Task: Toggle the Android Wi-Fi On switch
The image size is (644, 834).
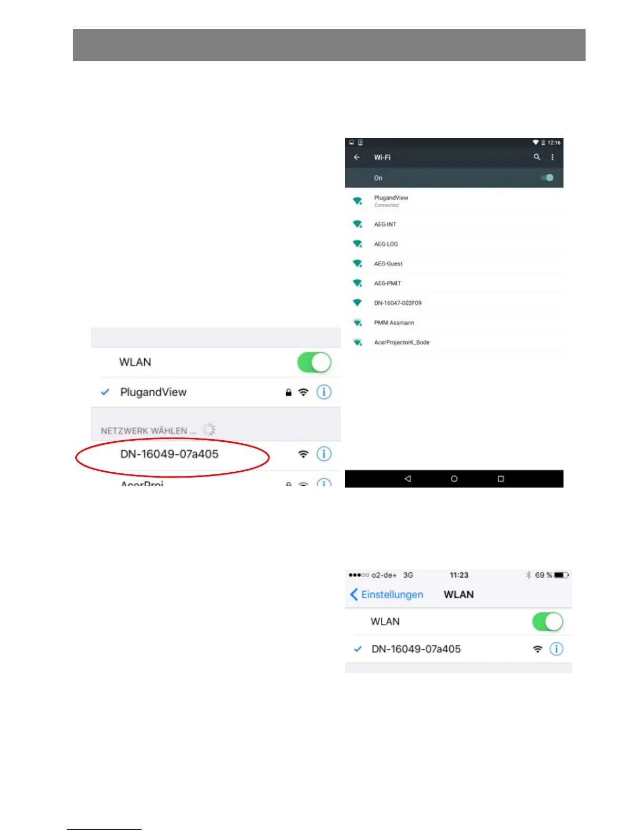Action: [x=547, y=177]
